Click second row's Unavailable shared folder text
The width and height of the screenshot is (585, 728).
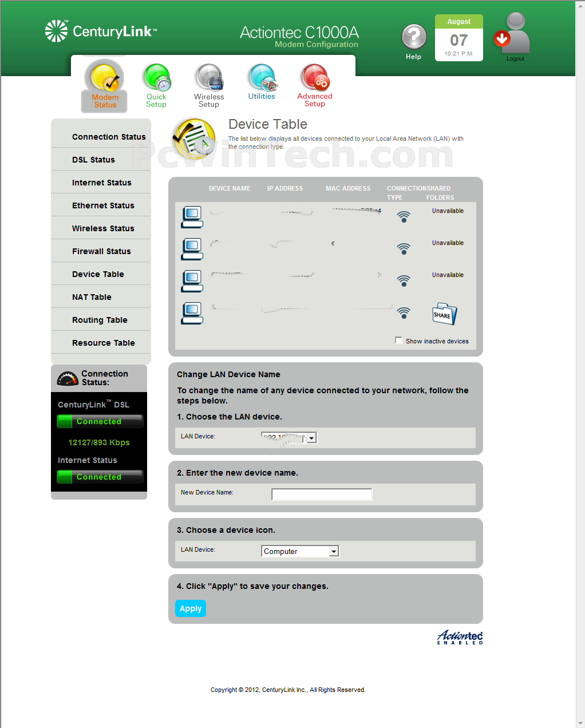click(448, 243)
